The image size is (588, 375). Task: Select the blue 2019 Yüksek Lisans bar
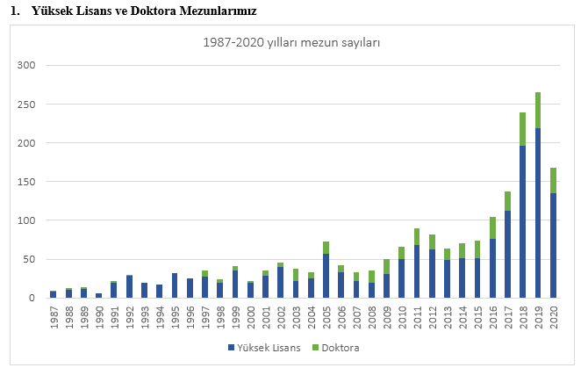point(538,213)
